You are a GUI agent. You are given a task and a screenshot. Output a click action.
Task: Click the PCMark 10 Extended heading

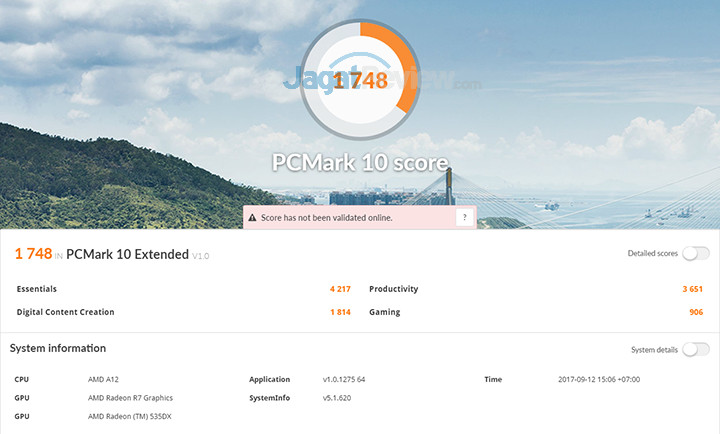pos(129,255)
